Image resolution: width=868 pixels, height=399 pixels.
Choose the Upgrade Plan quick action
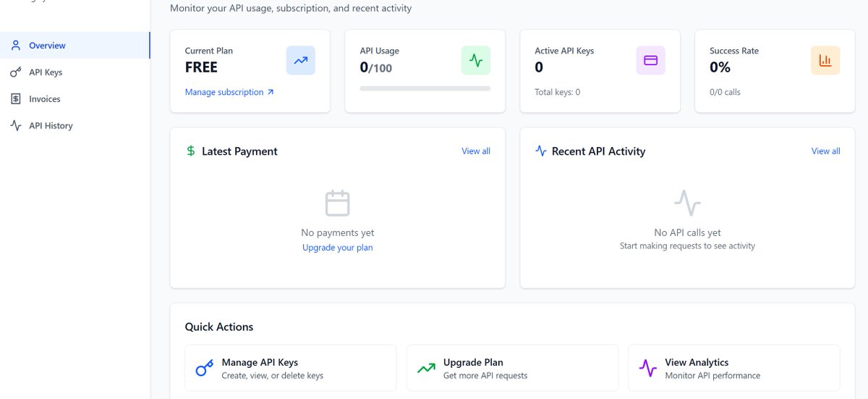pos(512,368)
